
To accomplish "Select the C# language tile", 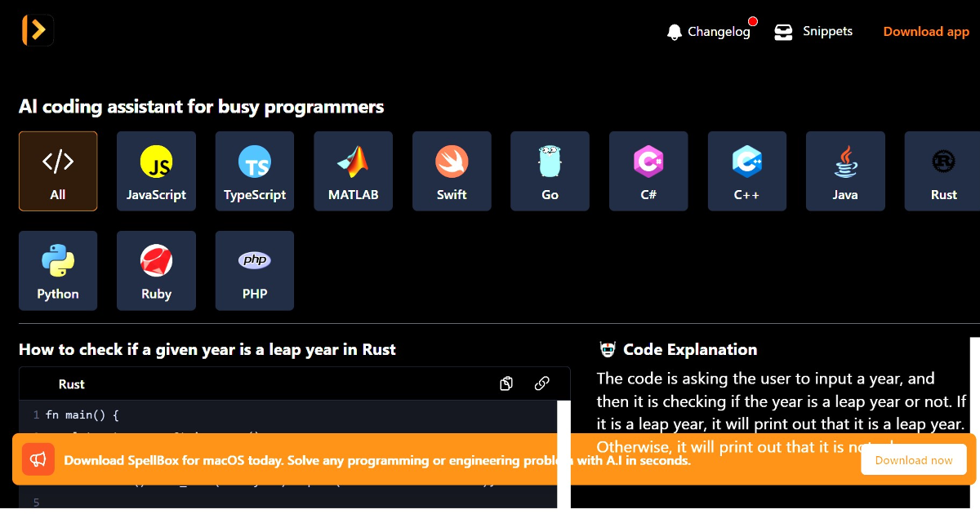I will [x=648, y=171].
